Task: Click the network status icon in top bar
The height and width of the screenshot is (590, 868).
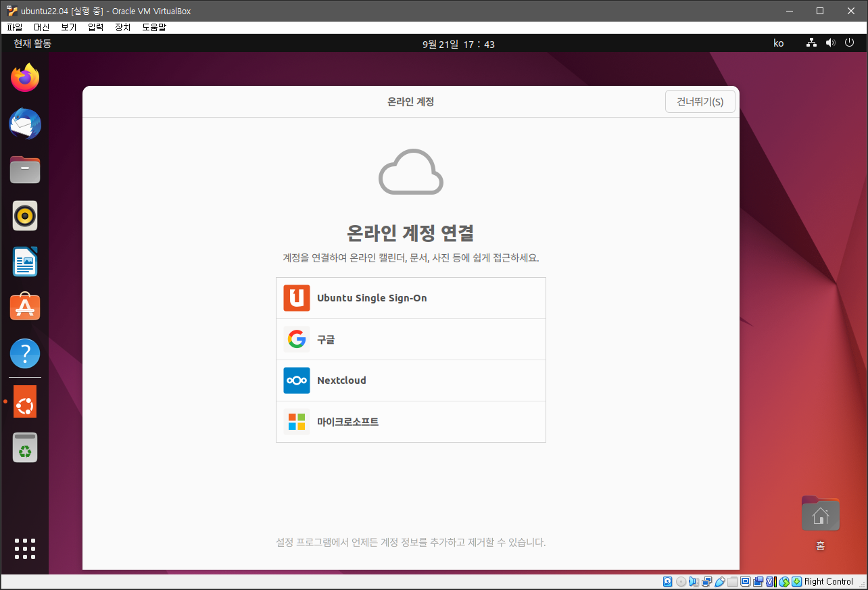Action: [811, 43]
